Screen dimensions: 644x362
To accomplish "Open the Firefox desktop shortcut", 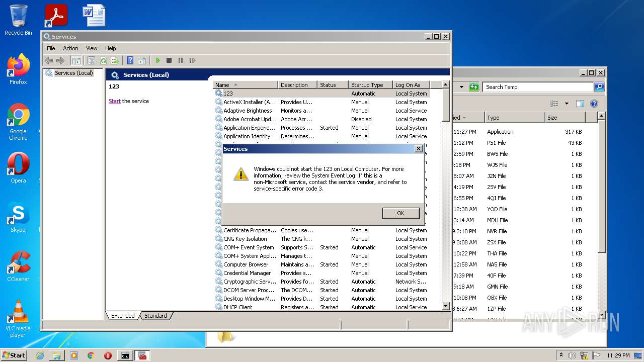I will (x=18, y=69).
